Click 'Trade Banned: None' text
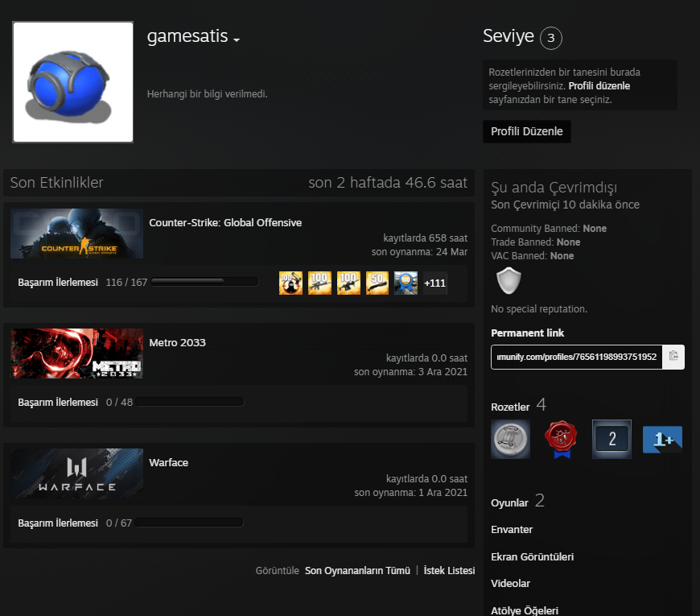The height and width of the screenshot is (616, 700). click(536, 242)
